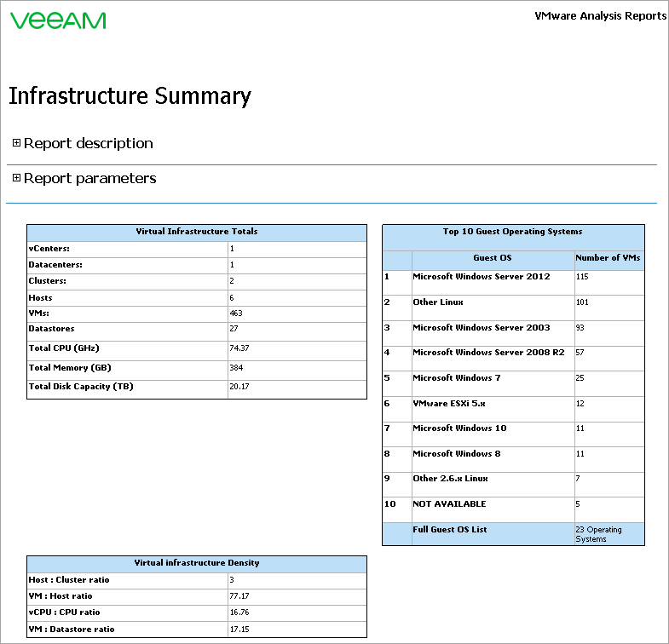Click the VM count 115

coord(582,276)
